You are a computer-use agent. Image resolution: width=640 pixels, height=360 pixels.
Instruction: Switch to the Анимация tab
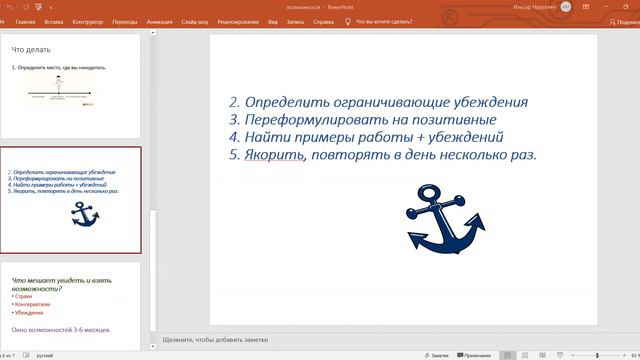click(160, 22)
